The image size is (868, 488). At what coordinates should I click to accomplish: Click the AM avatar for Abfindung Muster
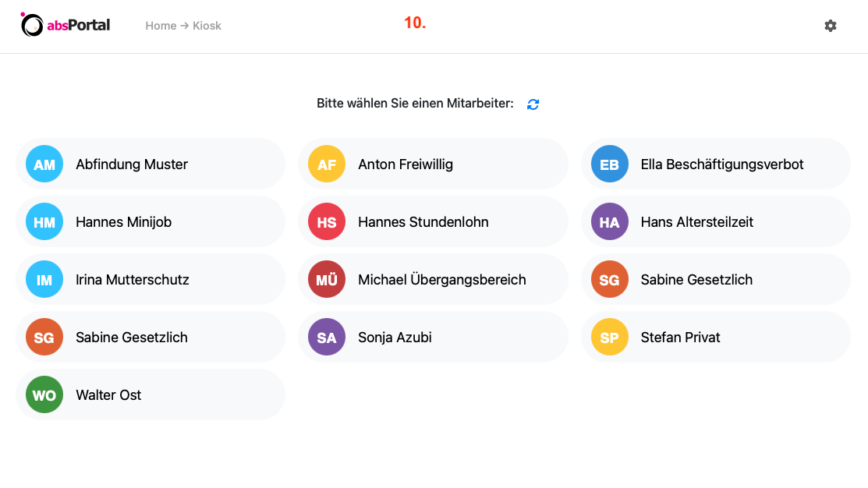(x=44, y=164)
